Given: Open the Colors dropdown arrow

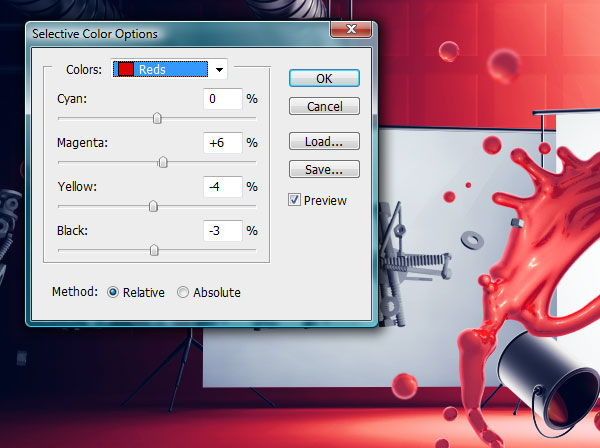Looking at the screenshot, I should tap(219, 70).
